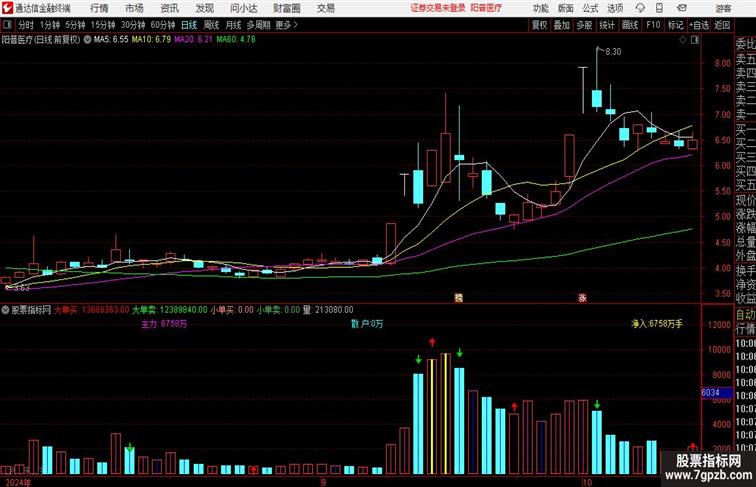Screen dimensions: 756x487
Task: Open the 问小达 menu
Action: click(243, 8)
